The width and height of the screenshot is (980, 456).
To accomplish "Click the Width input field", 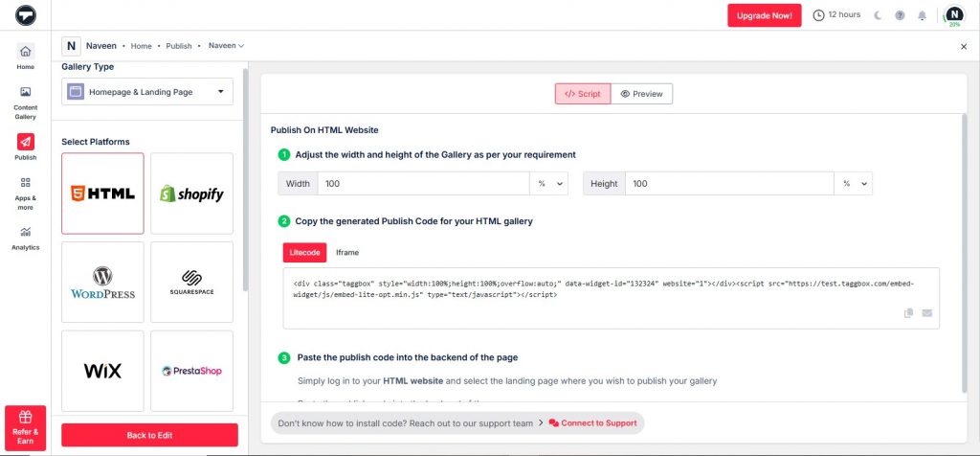I will tap(423, 184).
